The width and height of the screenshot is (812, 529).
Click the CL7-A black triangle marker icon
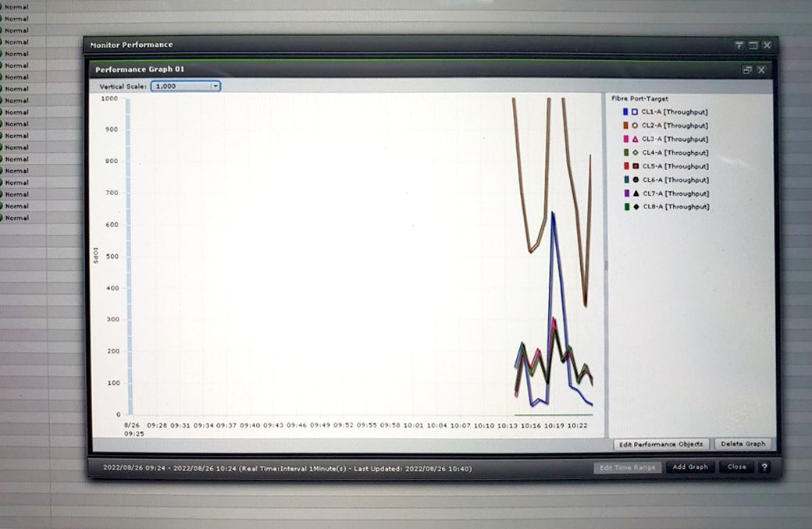coord(636,193)
